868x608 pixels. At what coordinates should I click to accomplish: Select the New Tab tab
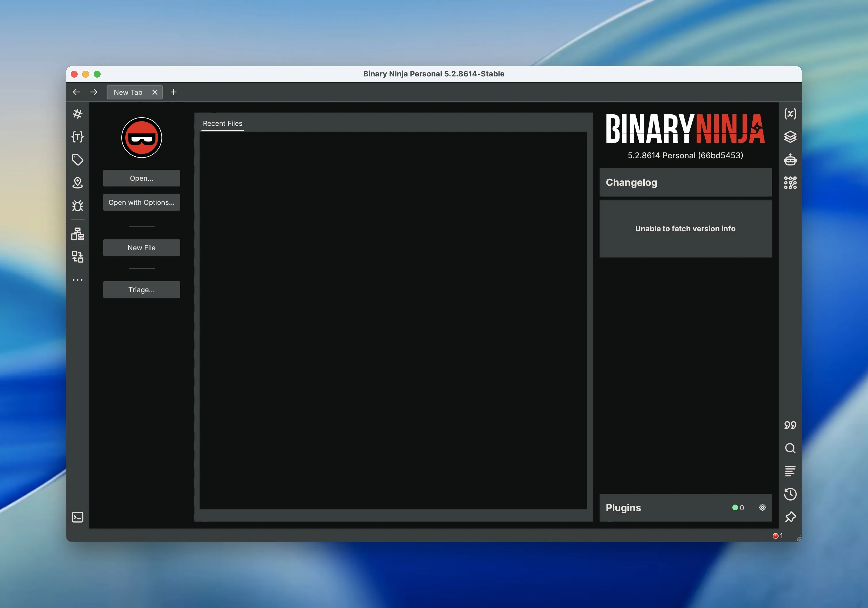[128, 92]
